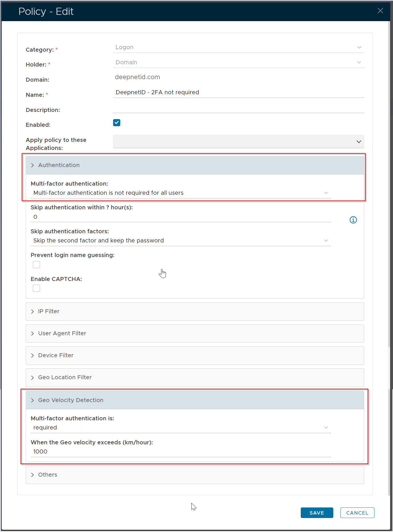
Task: Expand the User Agent Filter section
Action: [62, 334]
